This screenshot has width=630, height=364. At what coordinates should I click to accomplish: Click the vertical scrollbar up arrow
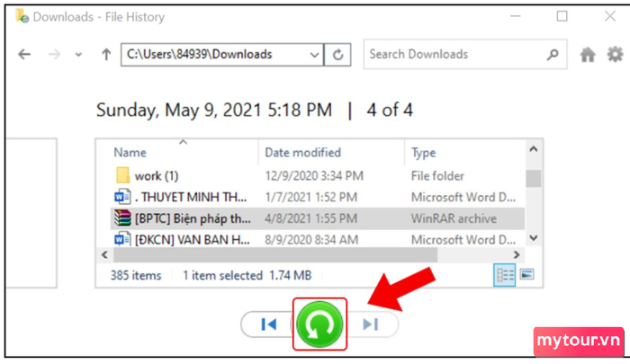click(534, 149)
